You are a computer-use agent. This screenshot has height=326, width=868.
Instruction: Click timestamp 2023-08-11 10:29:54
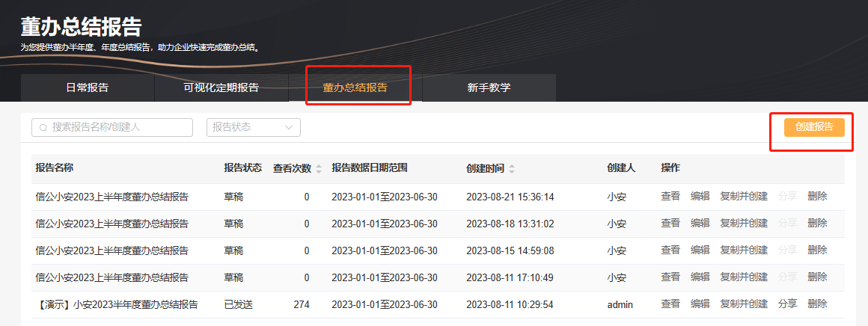click(510, 304)
